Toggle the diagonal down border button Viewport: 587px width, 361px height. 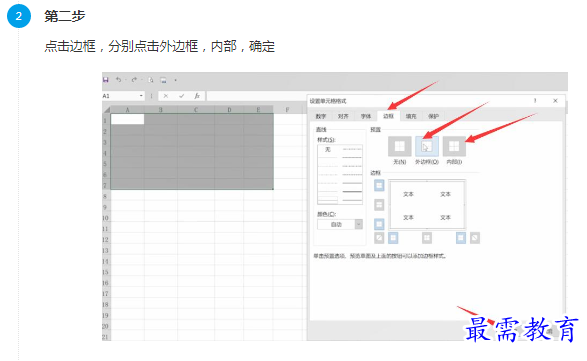coord(475,238)
